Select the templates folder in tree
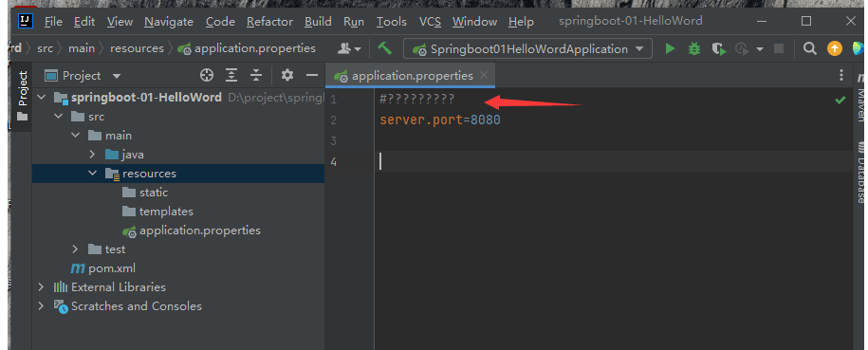 tap(157, 211)
